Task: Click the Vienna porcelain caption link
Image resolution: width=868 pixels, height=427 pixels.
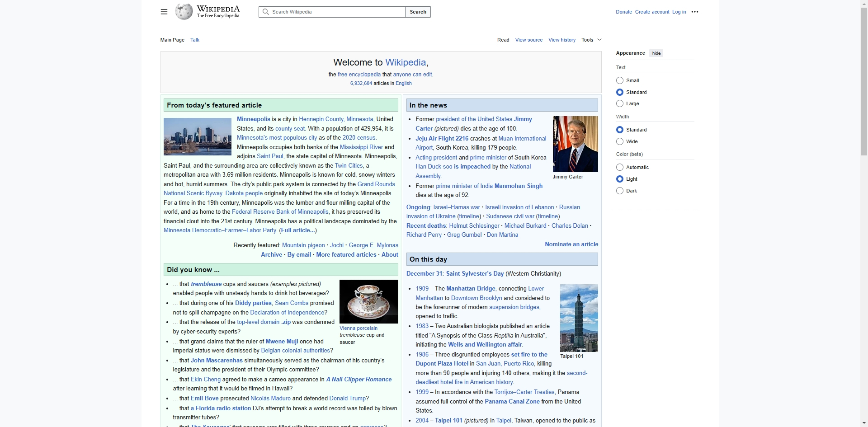Action: pyautogui.click(x=359, y=328)
